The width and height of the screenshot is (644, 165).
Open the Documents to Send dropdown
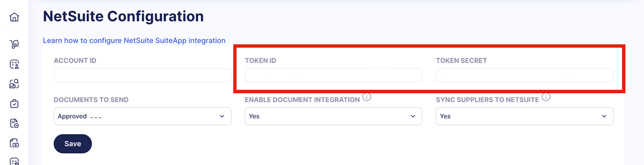[x=142, y=116]
